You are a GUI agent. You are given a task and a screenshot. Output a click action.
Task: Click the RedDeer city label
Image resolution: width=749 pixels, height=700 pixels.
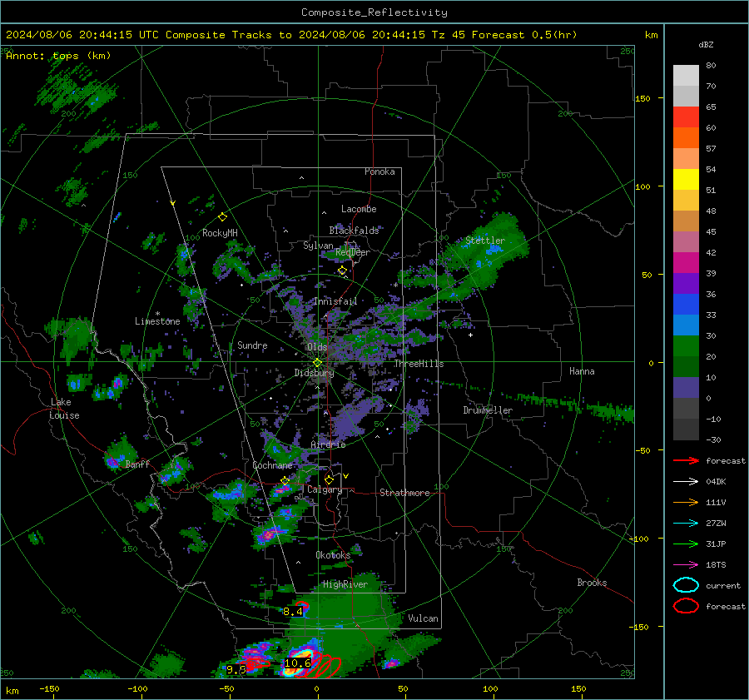click(353, 252)
